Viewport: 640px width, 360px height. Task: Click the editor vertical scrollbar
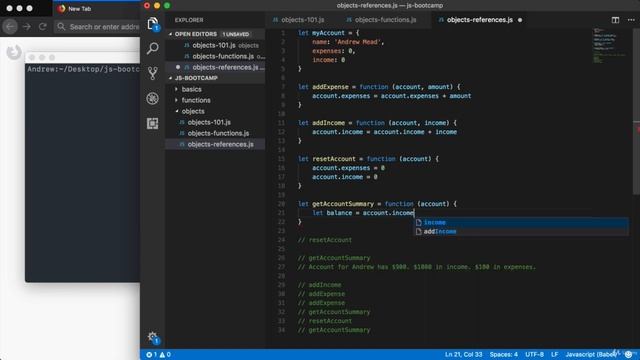(636, 111)
